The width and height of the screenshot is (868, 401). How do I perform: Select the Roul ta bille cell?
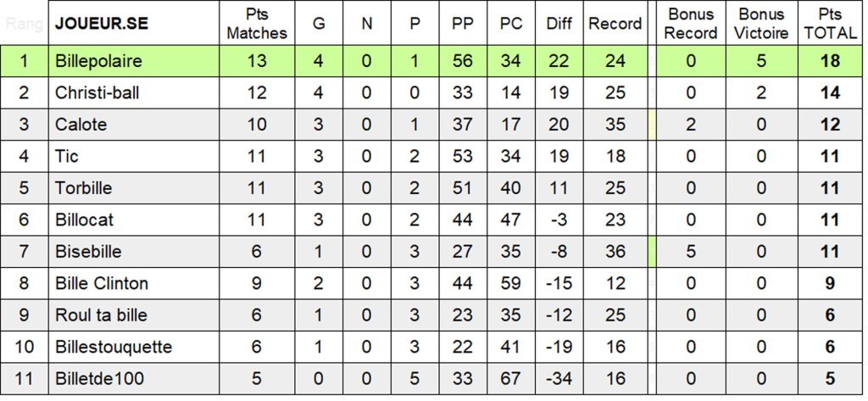101,315
